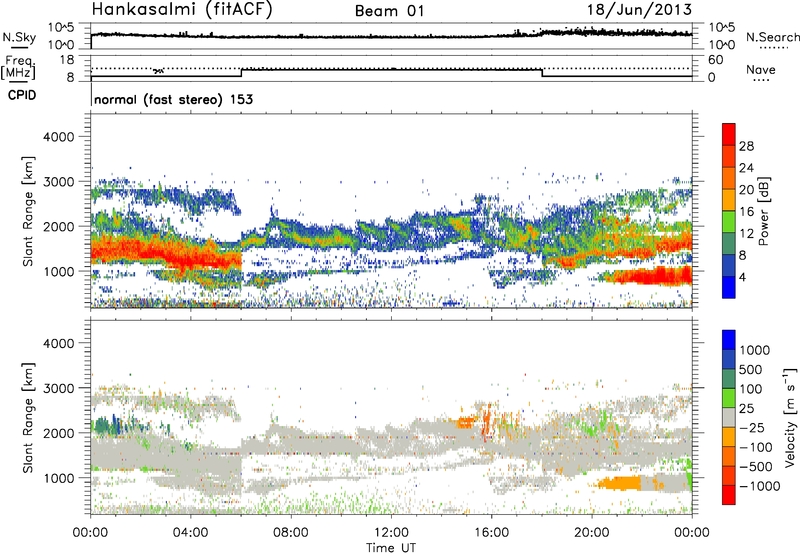Click the 'Hankasalmi (fitACF)' plot title

(182, 10)
